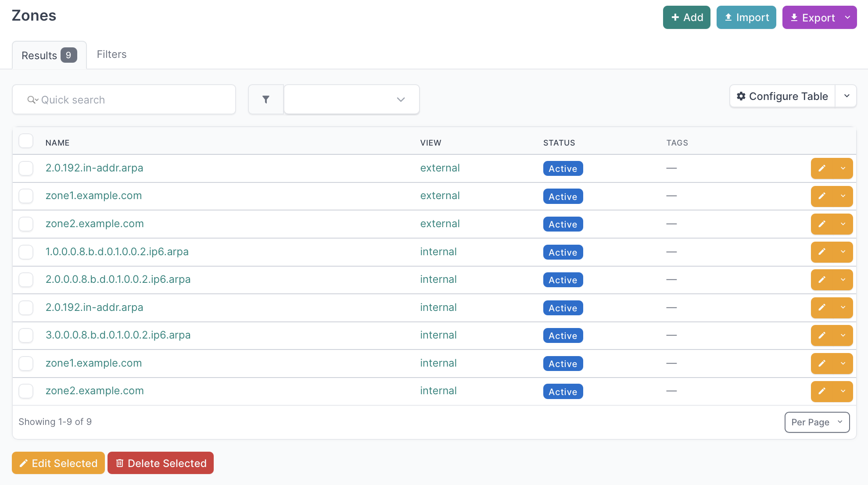Expand the Export button dropdown arrow

pyautogui.click(x=847, y=18)
